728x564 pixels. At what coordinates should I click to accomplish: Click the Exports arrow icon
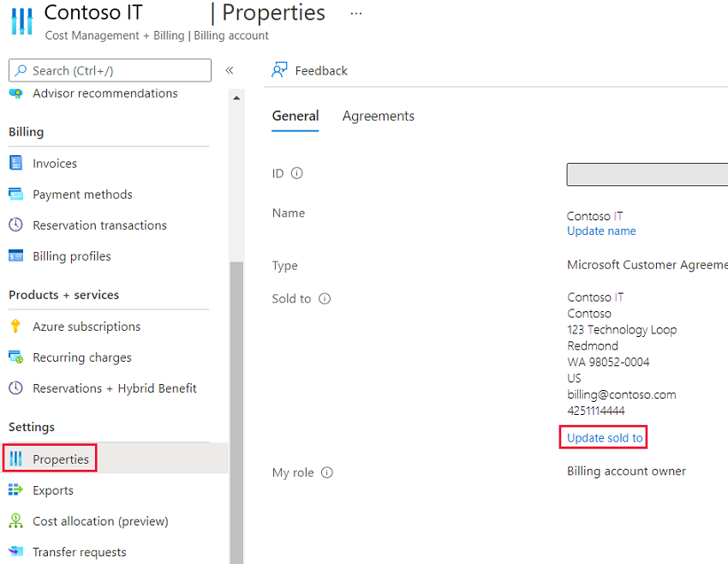pyautogui.click(x=15, y=489)
